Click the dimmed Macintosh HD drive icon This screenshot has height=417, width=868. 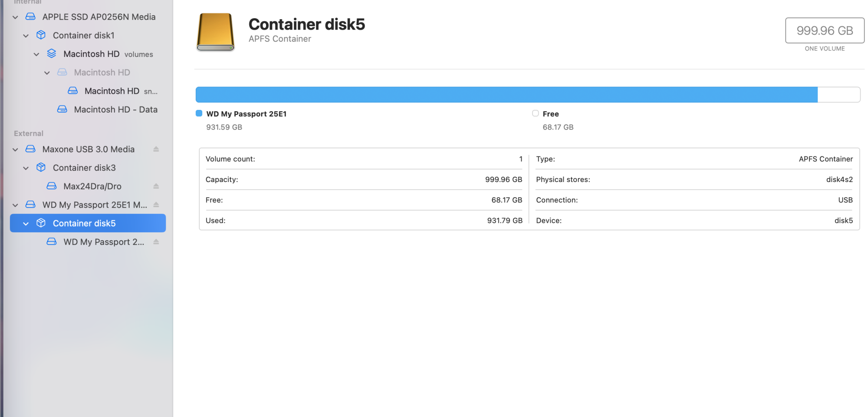62,72
